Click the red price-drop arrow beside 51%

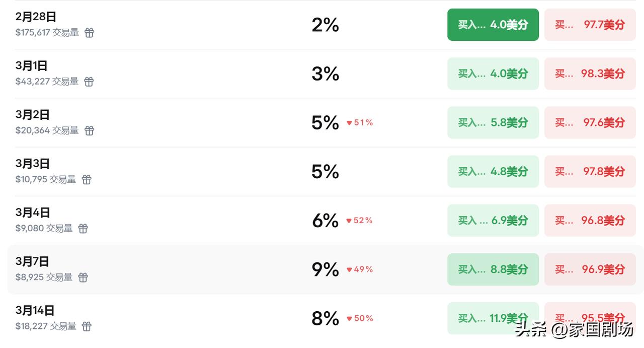click(x=349, y=122)
